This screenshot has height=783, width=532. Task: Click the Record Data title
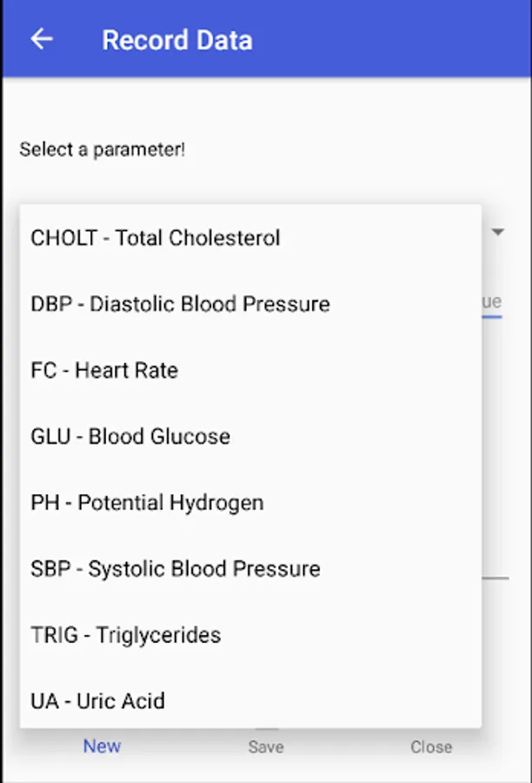[177, 40]
